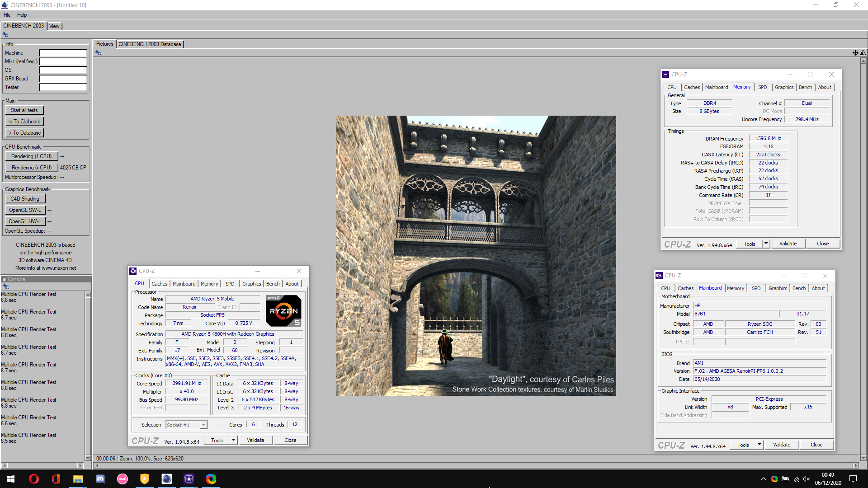
Task: Run the C4D Shading test
Action: pyautogui.click(x=25, y=199)
